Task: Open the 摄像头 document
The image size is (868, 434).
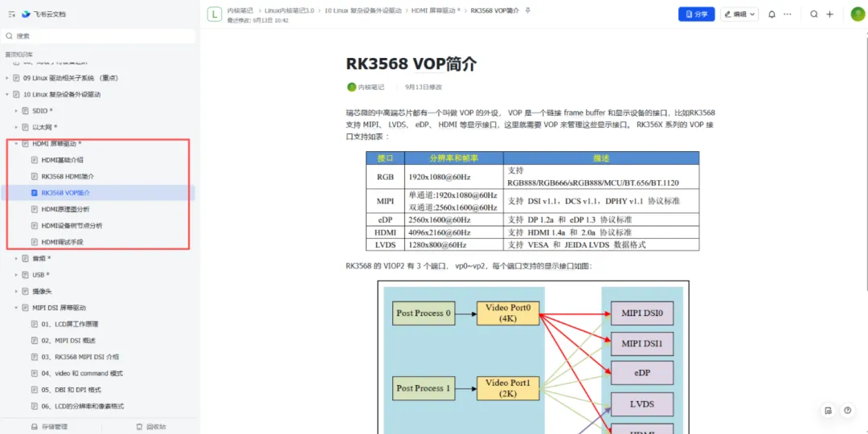Action: (42, 291)
